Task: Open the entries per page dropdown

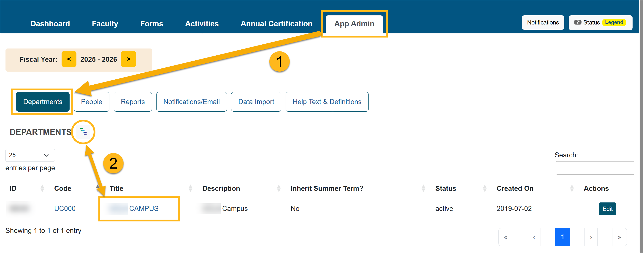Action: click(30, 155)
